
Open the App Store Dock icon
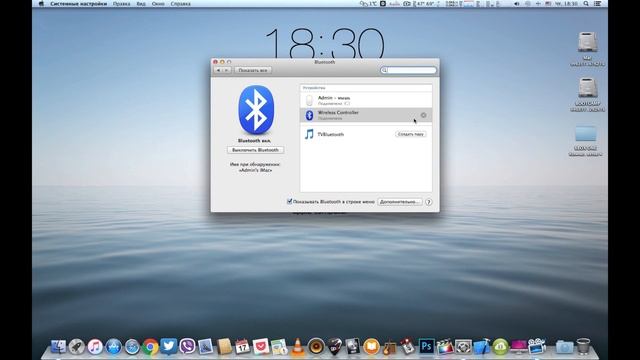tap(113, 347)
